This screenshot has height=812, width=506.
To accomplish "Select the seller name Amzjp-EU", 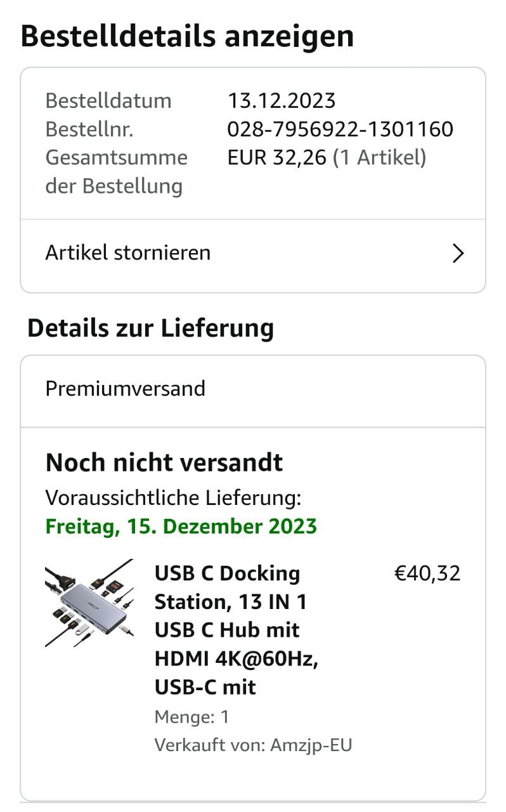I will point(311,745).
